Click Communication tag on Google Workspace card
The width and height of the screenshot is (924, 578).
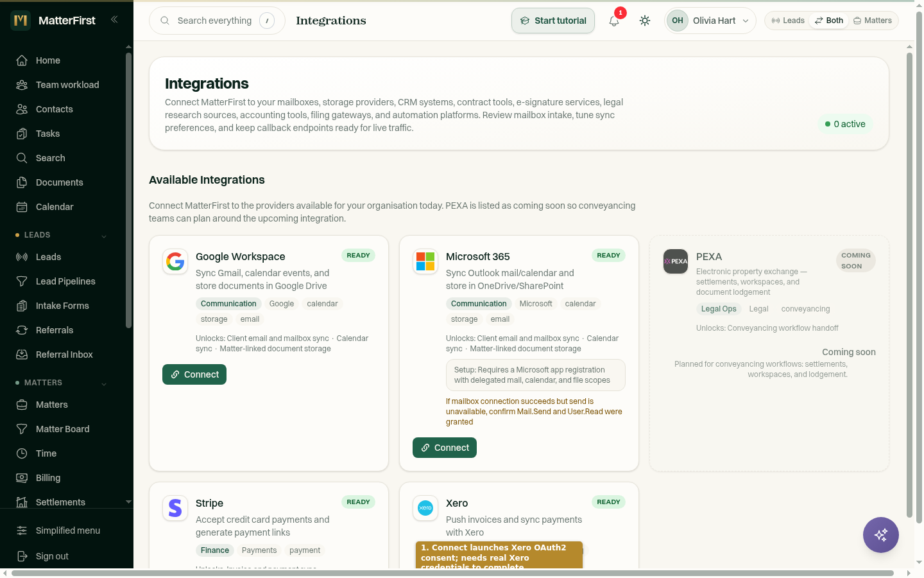(x=228, y=304)
